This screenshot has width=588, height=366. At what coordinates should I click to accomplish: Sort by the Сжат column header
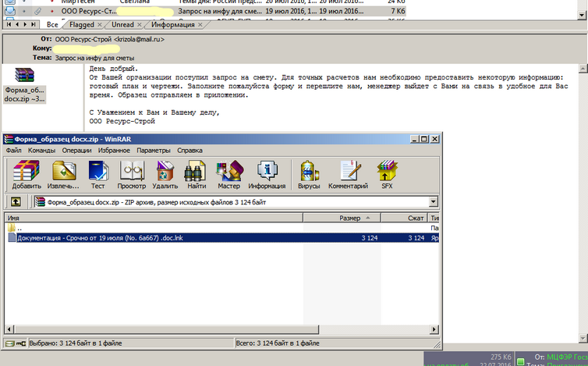405,218
